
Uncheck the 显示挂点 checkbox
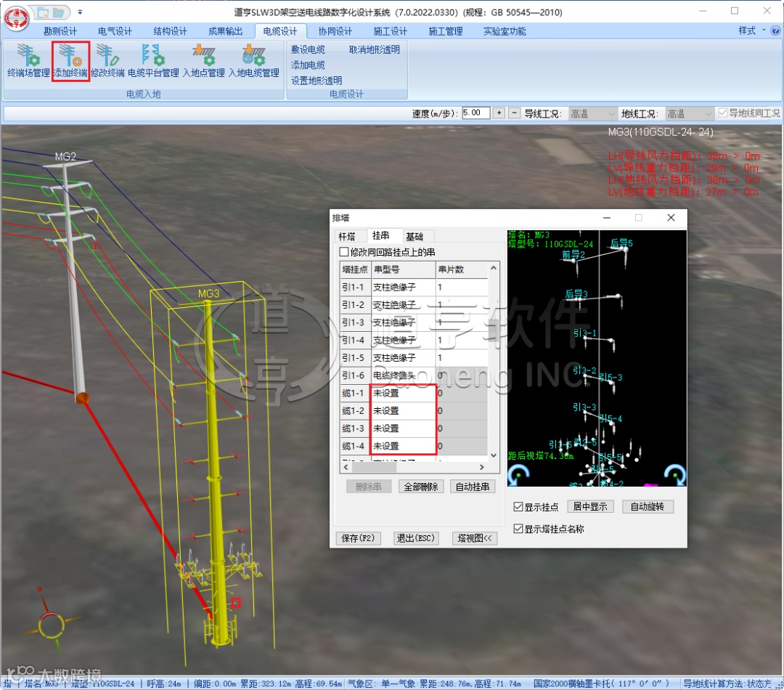pos(518,507)
